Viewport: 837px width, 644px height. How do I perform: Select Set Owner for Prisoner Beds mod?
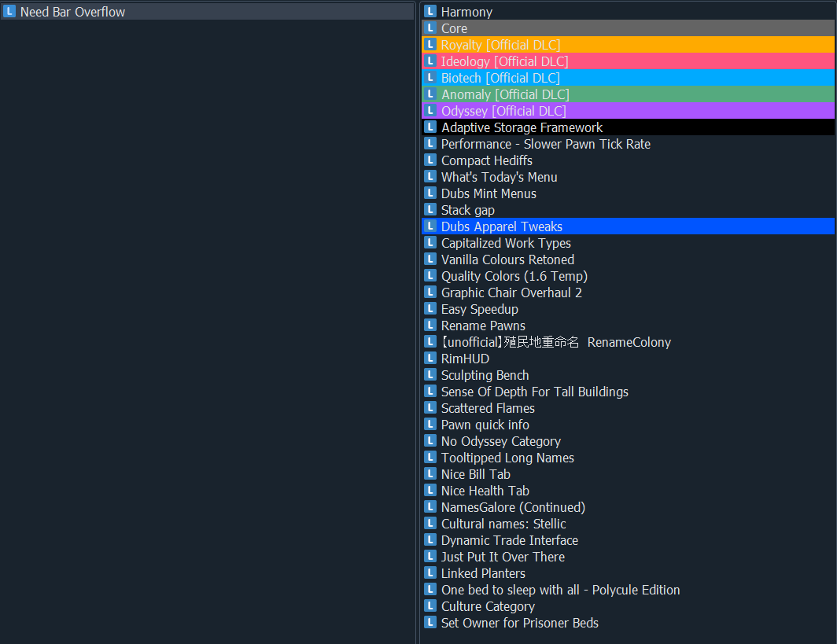(x=629, y=624)
